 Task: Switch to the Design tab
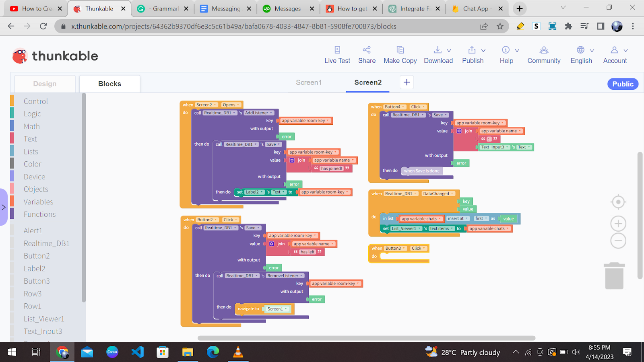(45, 84)
